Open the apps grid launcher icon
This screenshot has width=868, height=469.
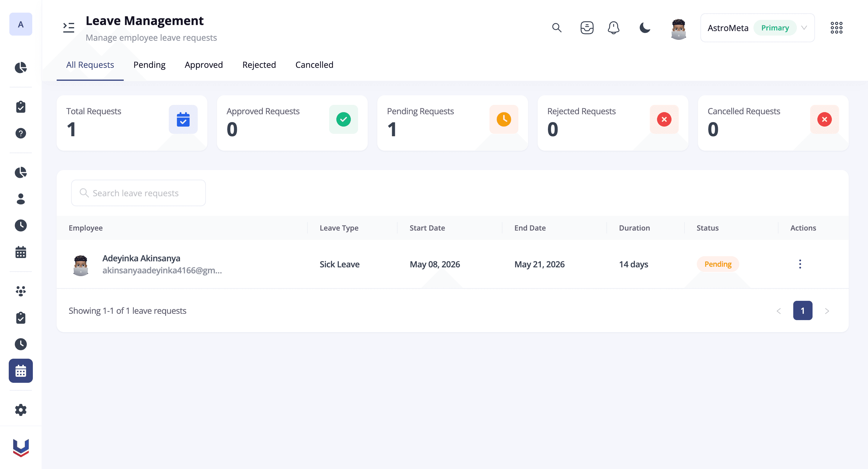click(836, 28)
